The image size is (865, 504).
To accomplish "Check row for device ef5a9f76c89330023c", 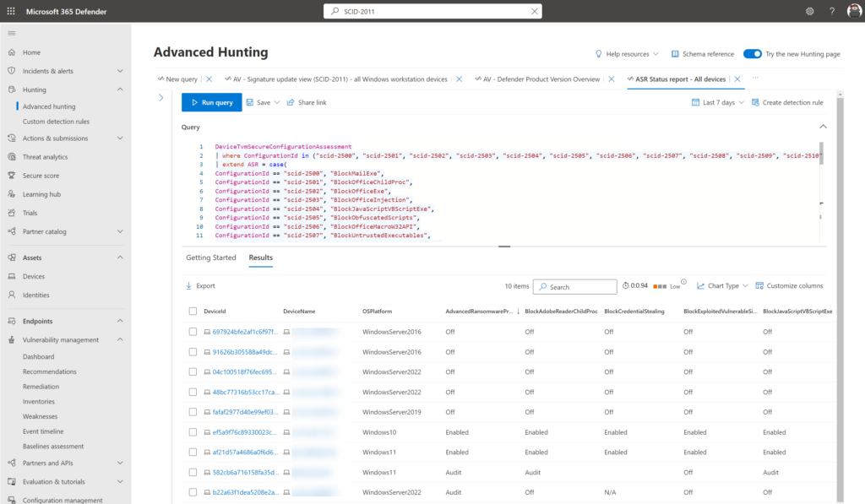I will pos(193,432).
